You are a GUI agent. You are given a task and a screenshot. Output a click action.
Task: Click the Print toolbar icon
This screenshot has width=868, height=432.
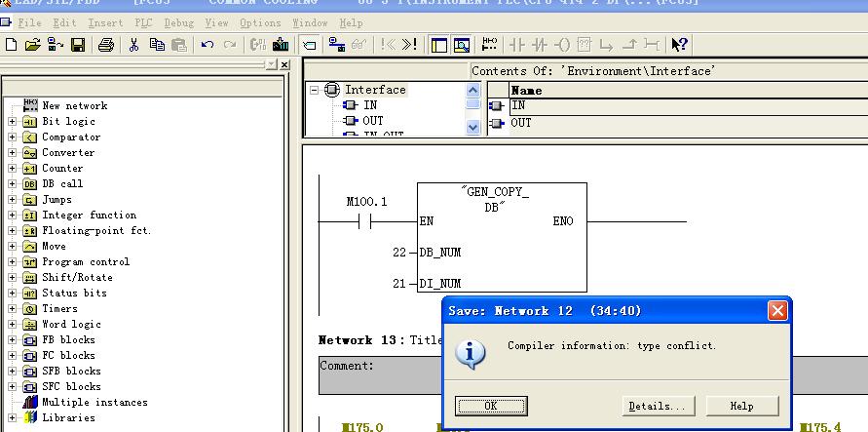[x=106, y=45]
